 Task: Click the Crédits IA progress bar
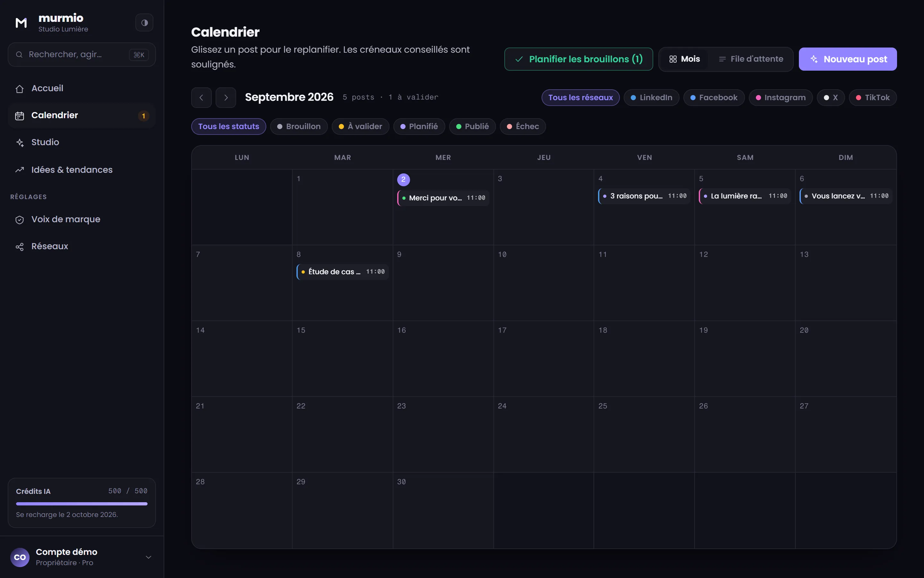[x=82, y=504]
